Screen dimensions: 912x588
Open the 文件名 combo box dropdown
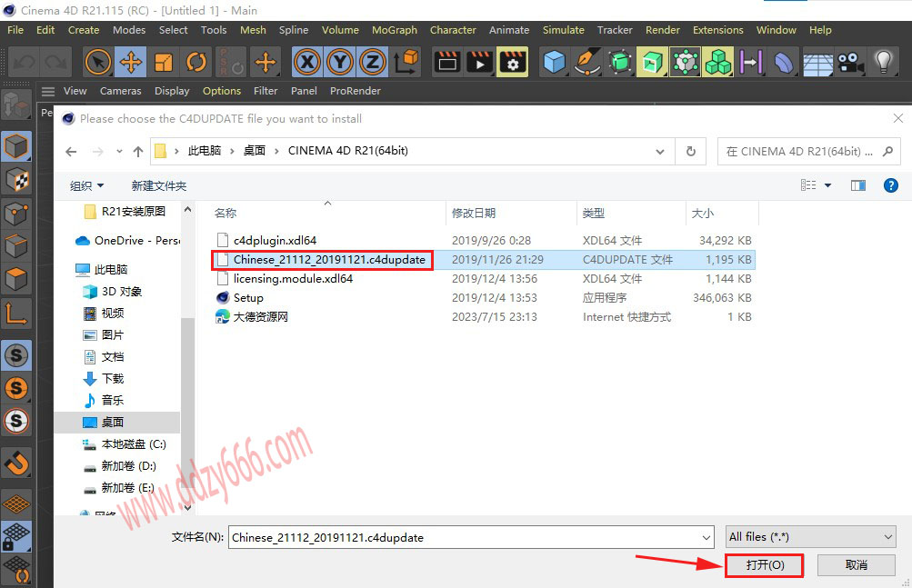(707, 537)
